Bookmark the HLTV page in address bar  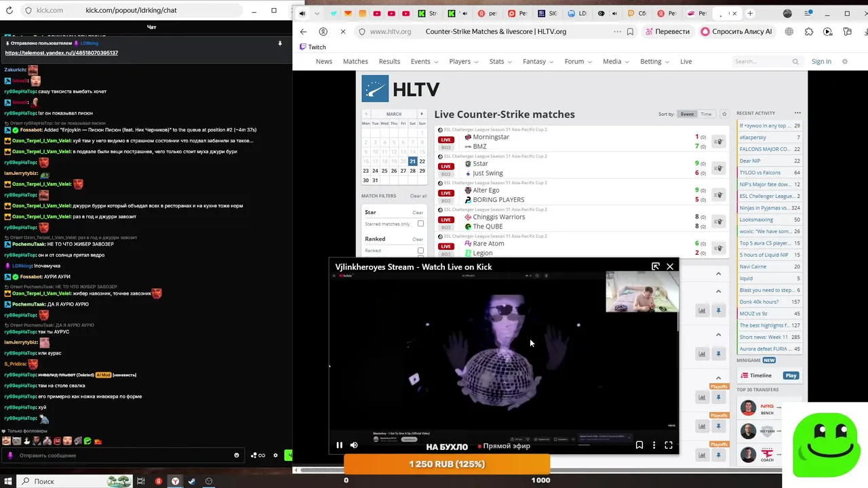[630, 31]
